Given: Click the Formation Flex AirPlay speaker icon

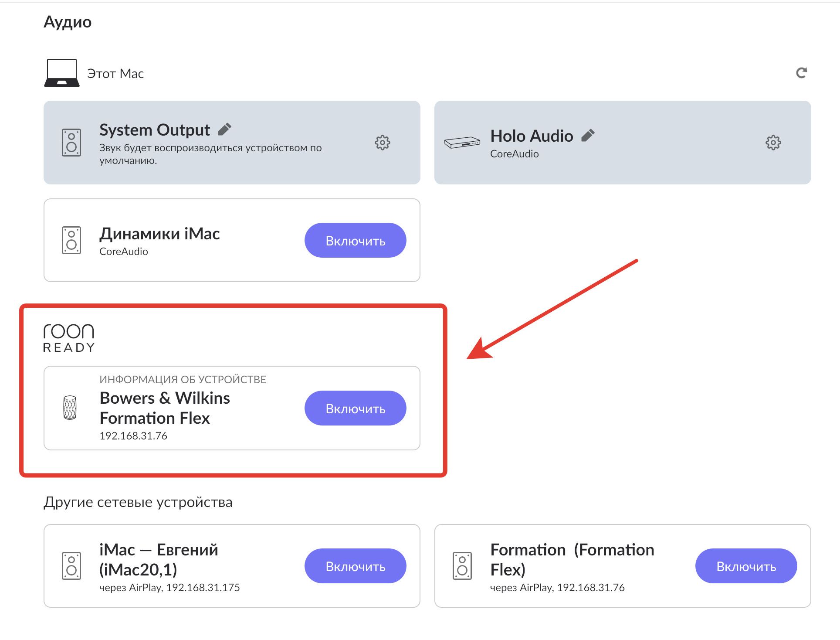Looking at the screenshot, I should point(462,566).
